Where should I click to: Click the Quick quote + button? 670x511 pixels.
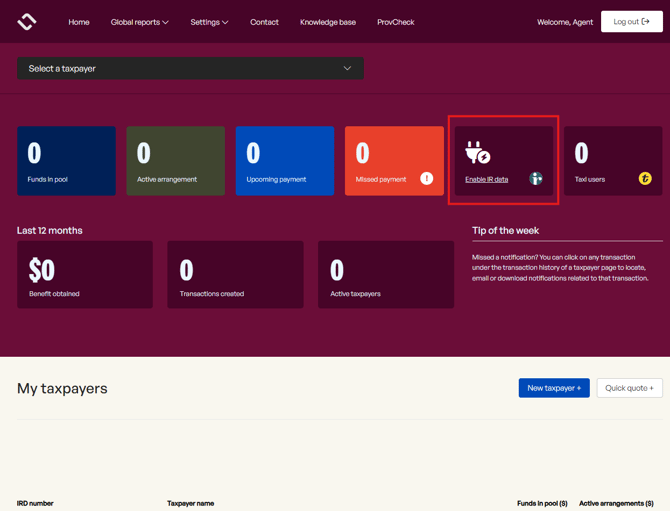tap(629, 388)
